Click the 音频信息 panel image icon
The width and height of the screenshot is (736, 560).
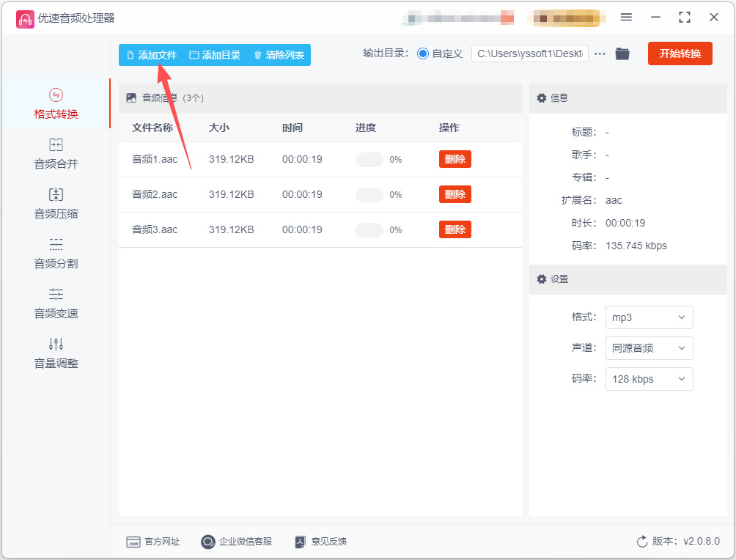(x=131, y=97)
